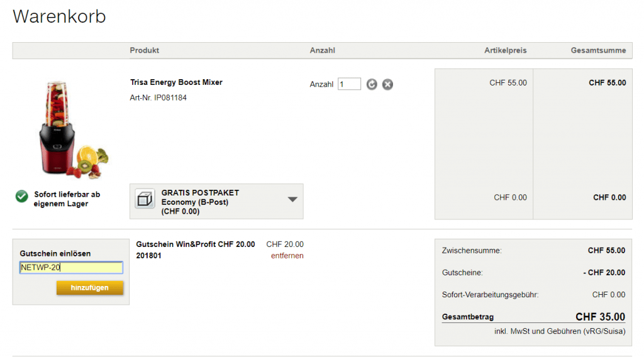
Task: Click the Anzahl column header
Action: tap(322, 50)
